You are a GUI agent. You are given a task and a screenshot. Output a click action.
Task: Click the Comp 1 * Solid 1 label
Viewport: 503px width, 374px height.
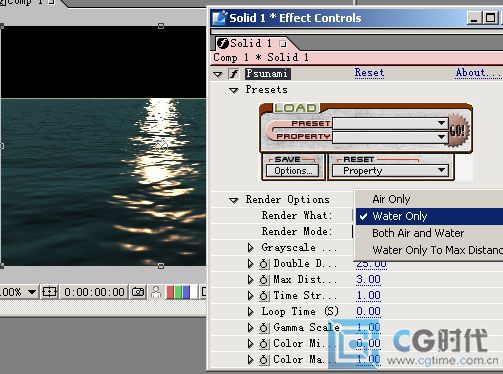click(x=261, y=57)
